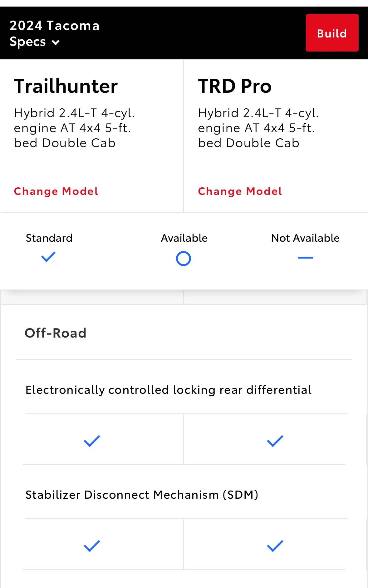Click TRD Pro Stabilizer Disconnect checkmark
Screen dimensions: 368x588
(x=275, y=546)
